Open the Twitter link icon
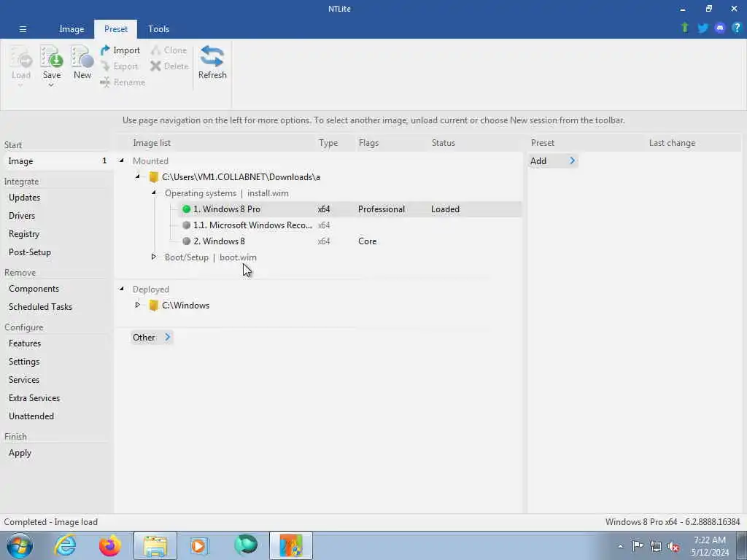This screenshot has height=560, width=747. [x=703, y=28]
